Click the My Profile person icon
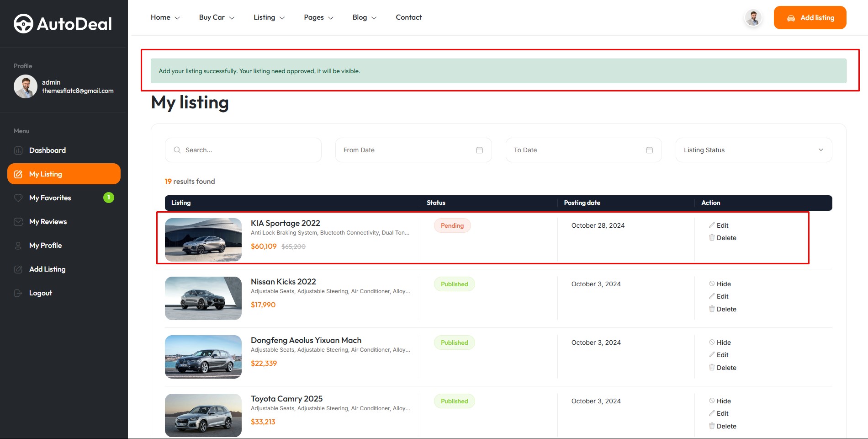868x439 pixels. [x=18, y=246]
